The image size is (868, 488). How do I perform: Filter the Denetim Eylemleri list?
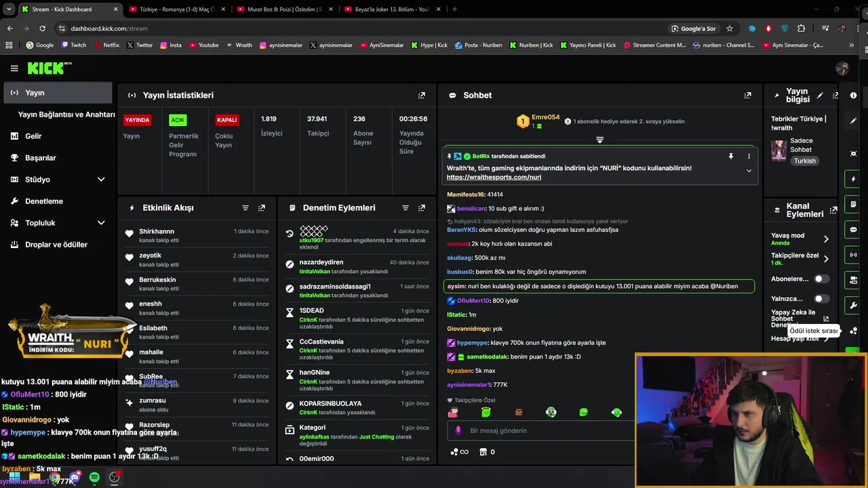(406, 208)
